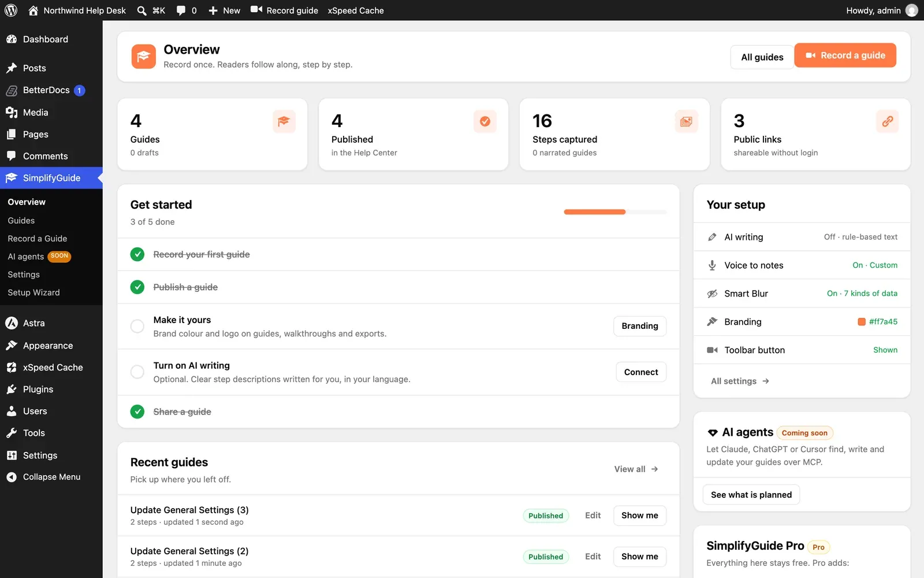This screenshot has width=924, height=578.
Task: Click the #ff7a45 branding color swatch
Action: coord(862,322)
